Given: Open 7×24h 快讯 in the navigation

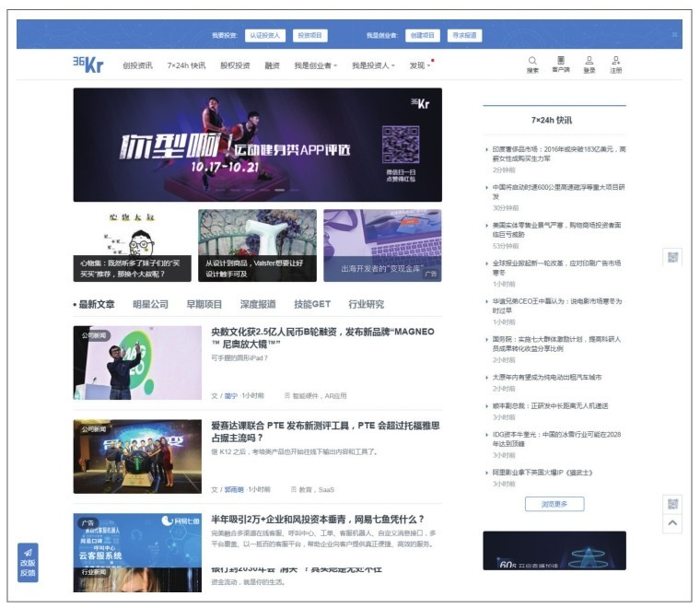Looking at the screenshot, I should [x=186, y=66].
